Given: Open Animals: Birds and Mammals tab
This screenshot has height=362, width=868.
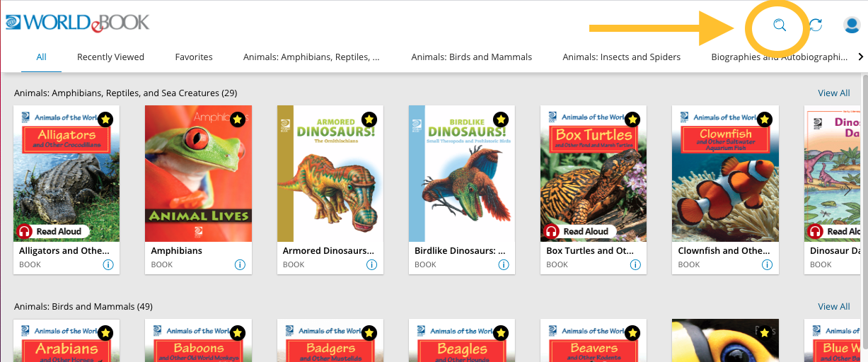Looking at the screenshot, I should point(472,57).
